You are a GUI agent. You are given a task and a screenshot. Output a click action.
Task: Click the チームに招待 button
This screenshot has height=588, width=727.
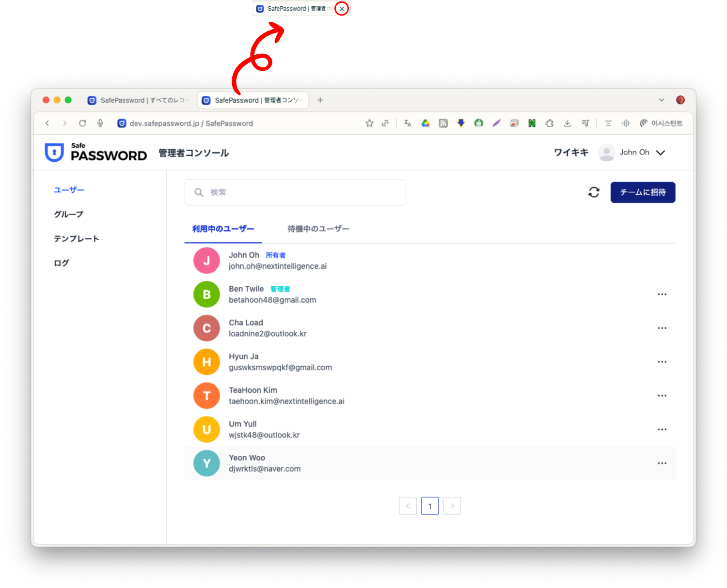click(643, 192)
